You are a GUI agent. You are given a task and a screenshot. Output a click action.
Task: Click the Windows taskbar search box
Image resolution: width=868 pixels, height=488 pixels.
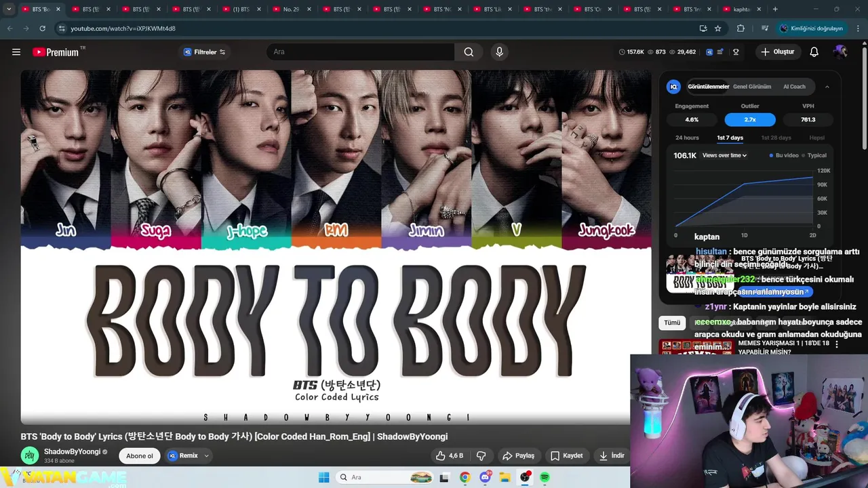pyautogui.click(x=385, y=477)
